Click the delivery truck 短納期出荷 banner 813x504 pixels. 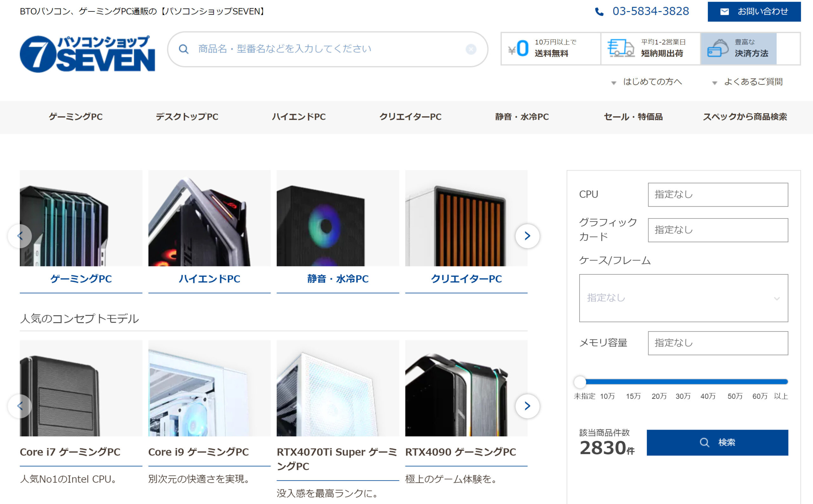pyautogui.click(x=650, y=49)
